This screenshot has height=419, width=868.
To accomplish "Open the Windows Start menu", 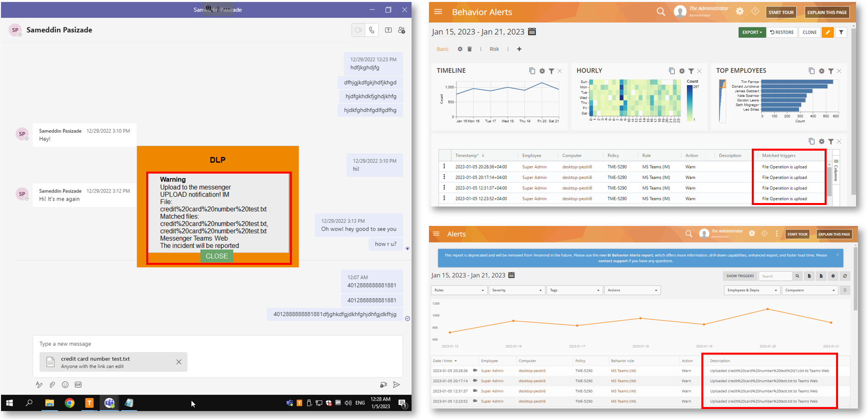I will [x=9, y=403].
